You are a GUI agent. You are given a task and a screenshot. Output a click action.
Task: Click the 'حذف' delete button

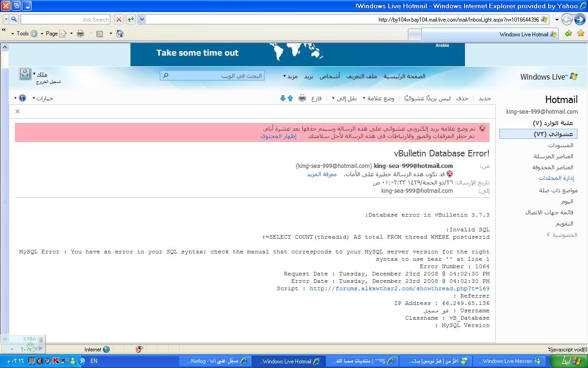(x=462, y=98)
